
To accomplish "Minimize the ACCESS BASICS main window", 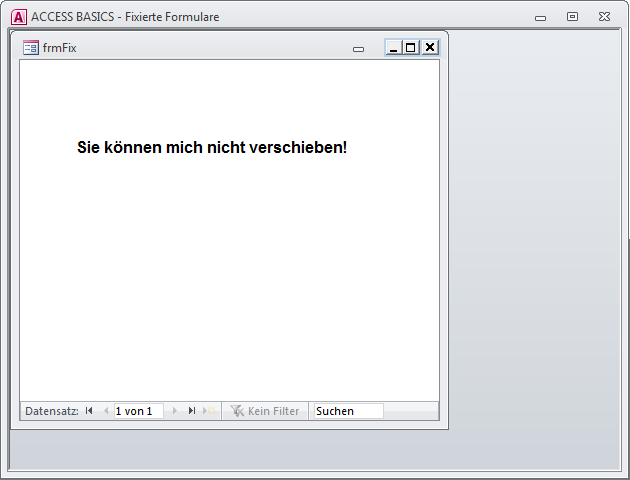I will [x=540, y=18].
